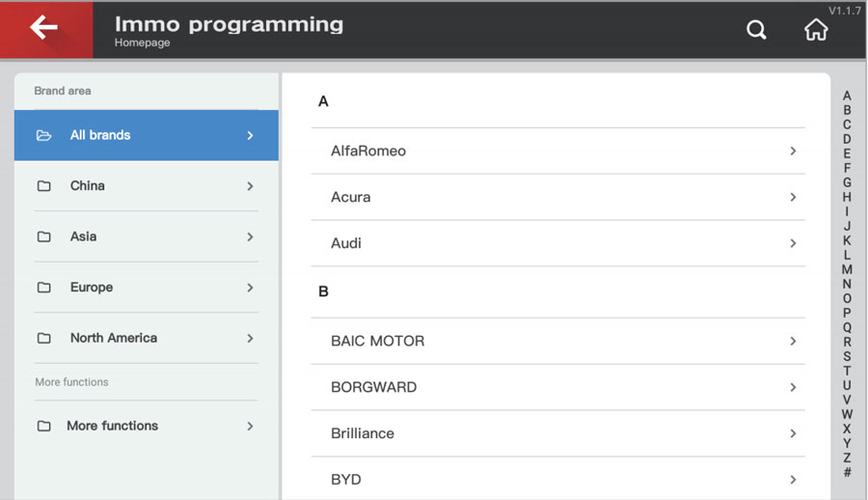Open the Audi brand entry
868x500 pixels.
pyautogui.click(x=346, y=243)
